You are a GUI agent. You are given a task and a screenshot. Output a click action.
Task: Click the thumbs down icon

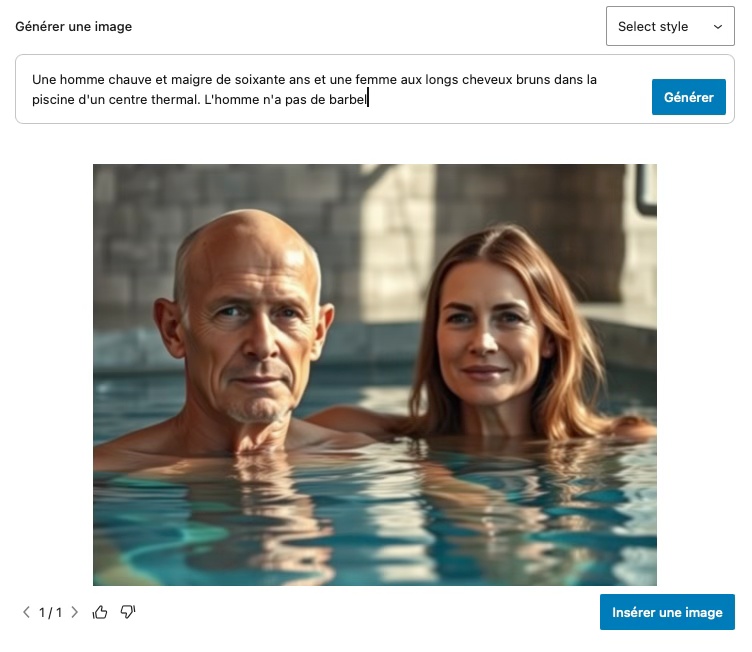[128, 612]
